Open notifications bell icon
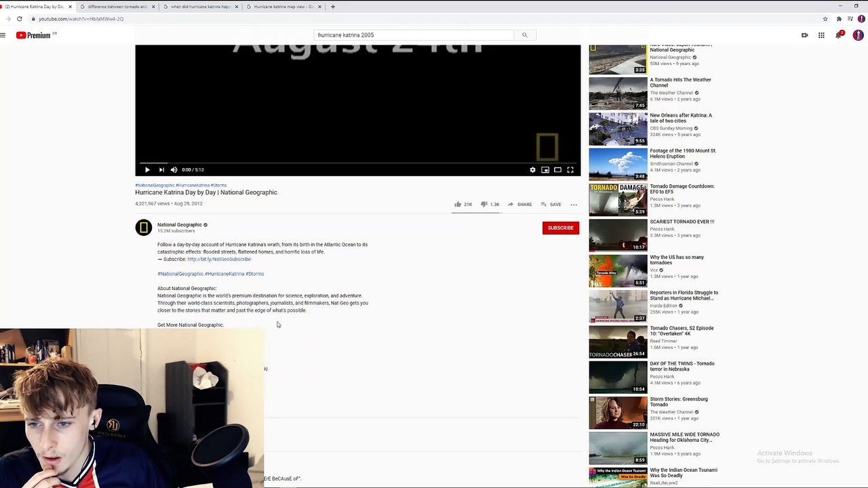Viewport: 868px width, 488px height. coord(839,35)
